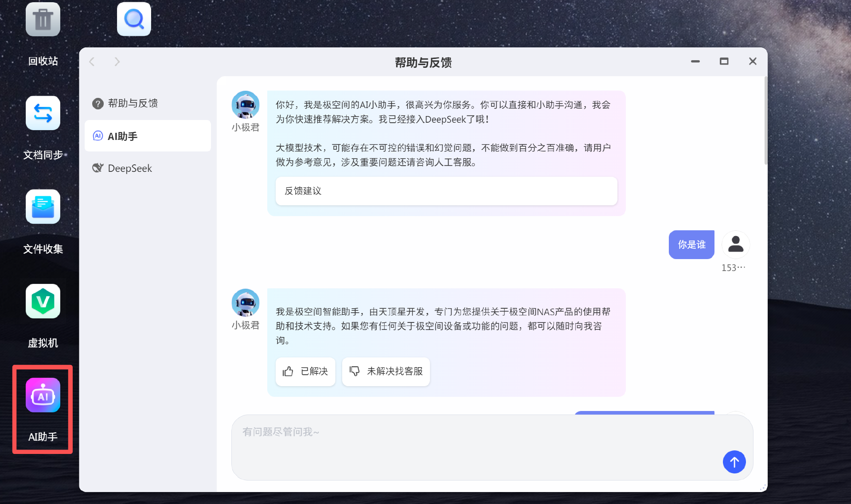Viewport: 851px width, 504px height.
Task: Maximize the 帮助与反馈 window
Action: pos(724,62)
